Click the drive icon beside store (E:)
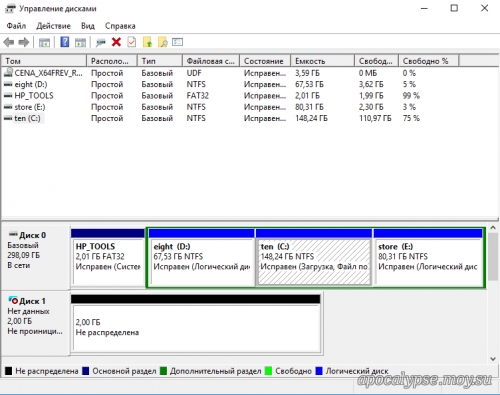This screenshot has width=500, height=395. pyautogui.click(x=8, y=107)
